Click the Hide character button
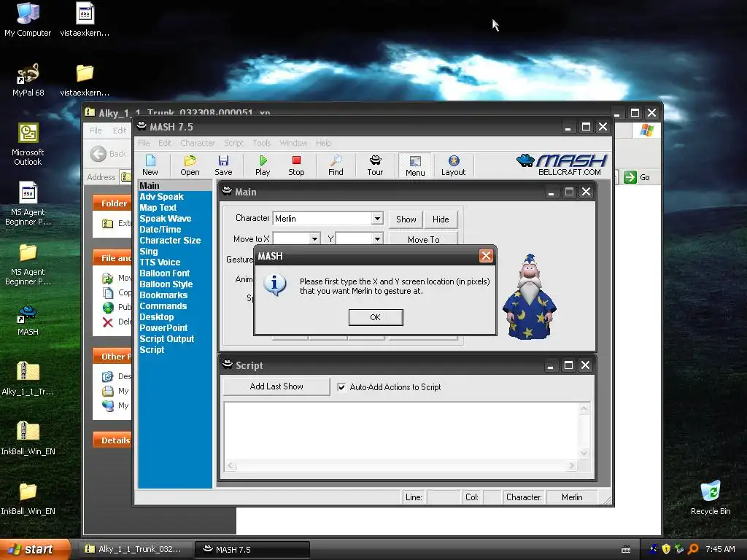747x560 pixels. 441,219
